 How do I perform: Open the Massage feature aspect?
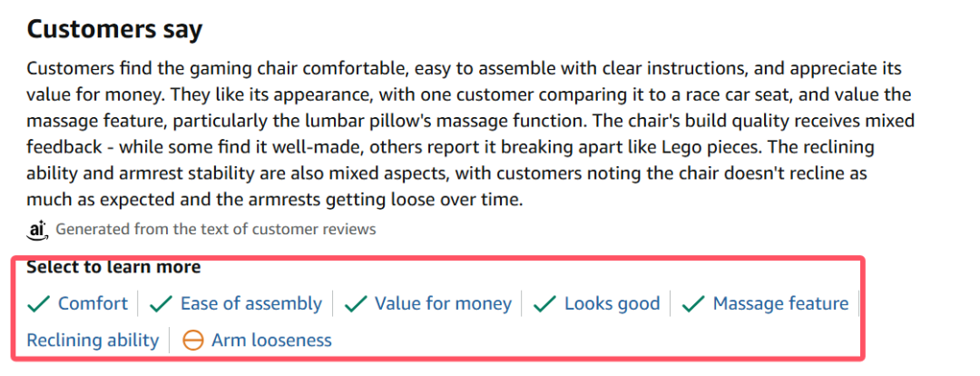[780, 304]
